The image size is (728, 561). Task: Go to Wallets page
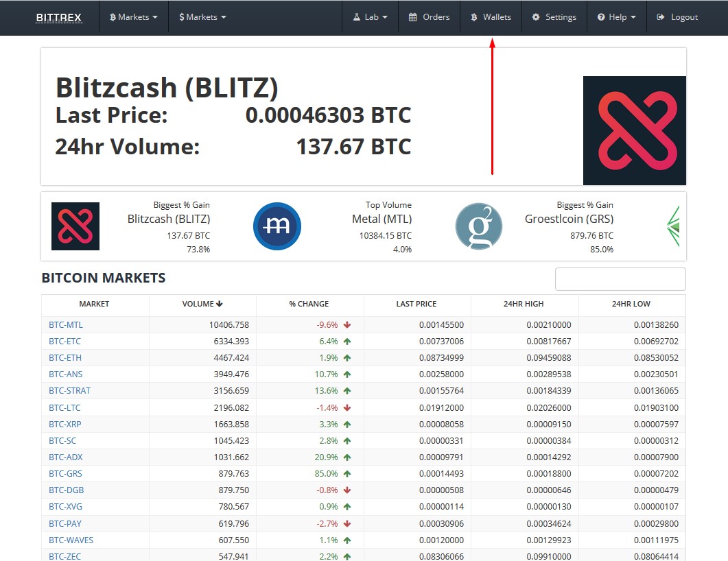click(491, 17)
